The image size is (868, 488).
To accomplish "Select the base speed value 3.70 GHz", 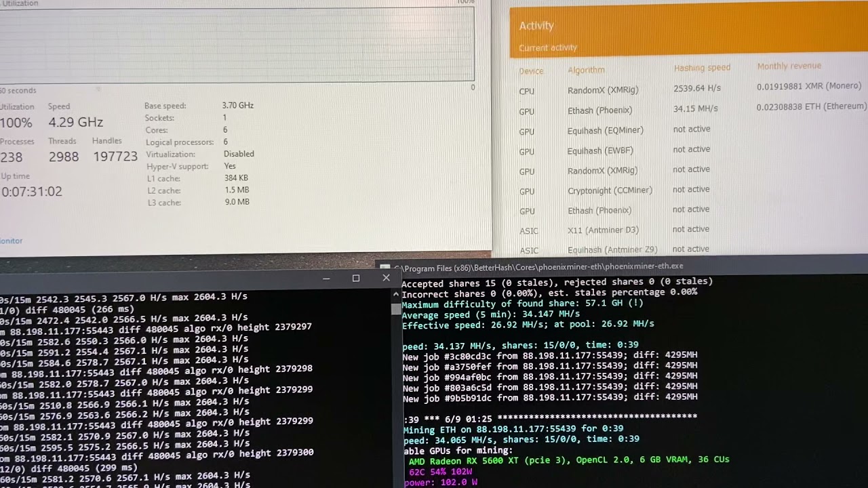I will tap(237, 106).
